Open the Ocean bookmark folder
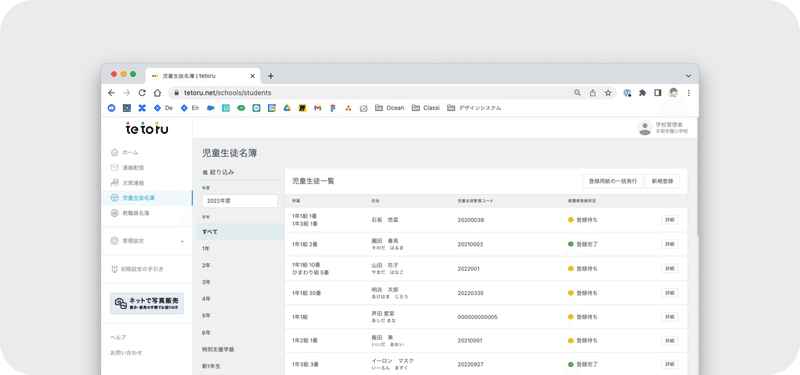 pyautogui.click(x=389, y=108)
